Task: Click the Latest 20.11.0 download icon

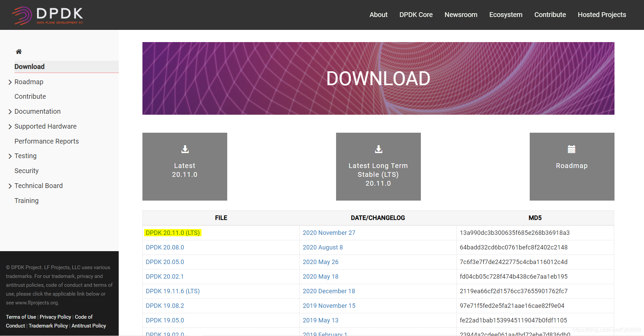Action: click(185, 149)
